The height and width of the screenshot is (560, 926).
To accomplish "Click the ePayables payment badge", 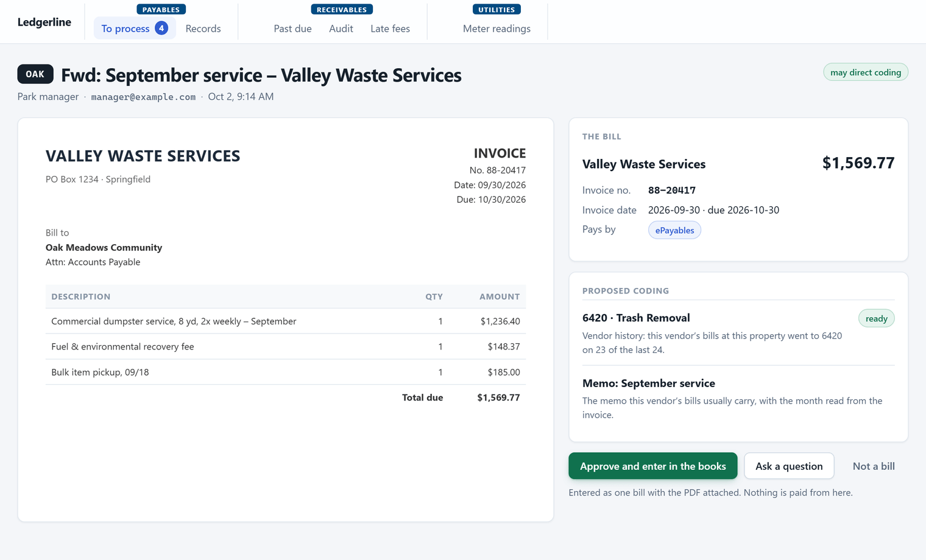I will [674, 230].
